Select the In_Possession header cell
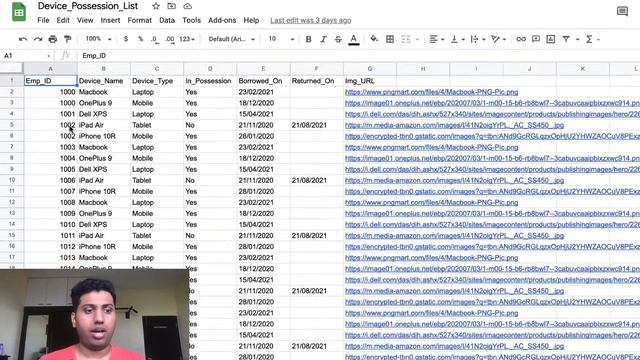 [210, 81]
